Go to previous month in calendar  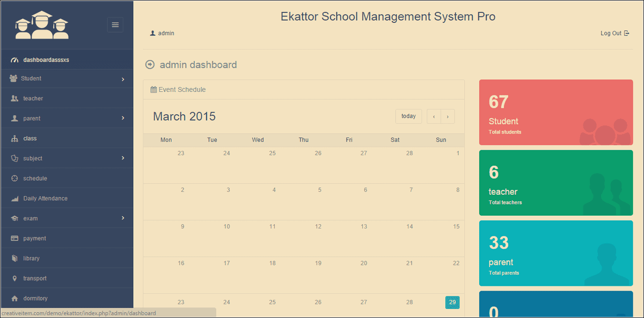coord(434,116)
